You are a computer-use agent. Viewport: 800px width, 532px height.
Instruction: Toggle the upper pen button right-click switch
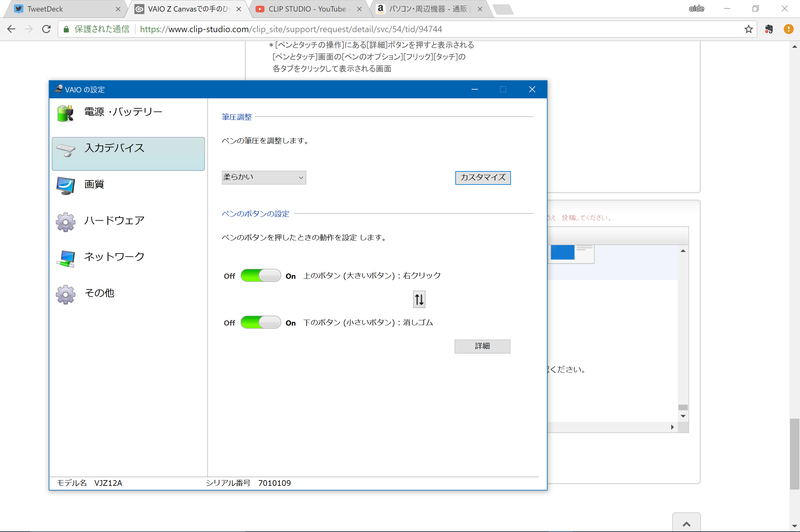tap(260, 275)
